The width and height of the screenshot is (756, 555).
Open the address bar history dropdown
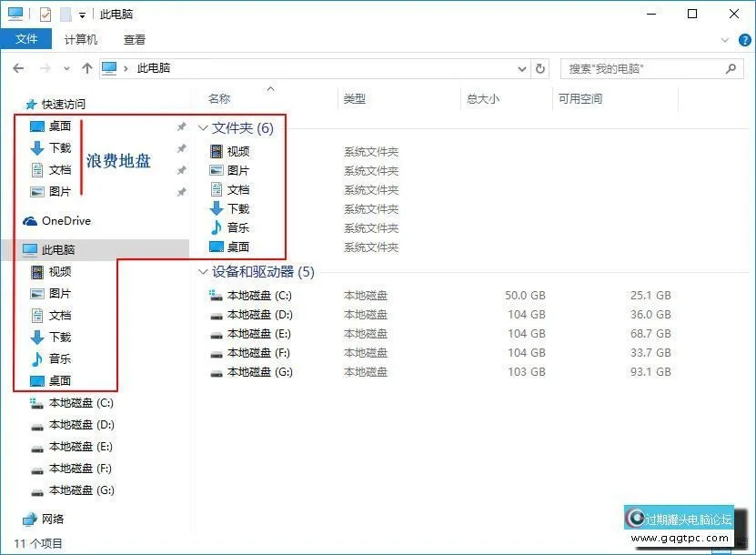coord(522,67)
